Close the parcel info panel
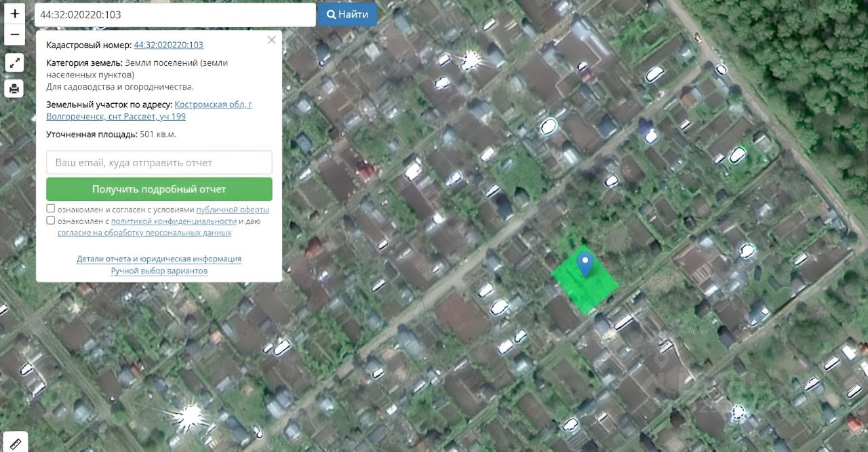 272,40
